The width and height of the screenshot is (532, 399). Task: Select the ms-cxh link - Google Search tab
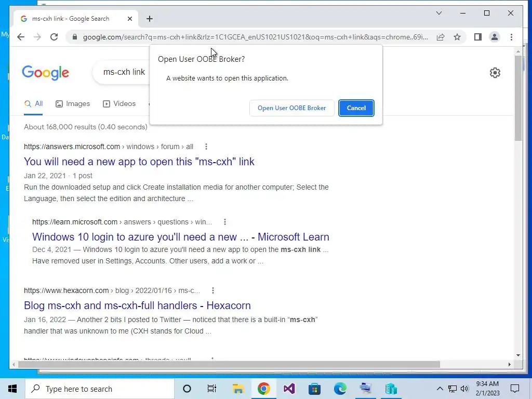(x=76, y=19)
